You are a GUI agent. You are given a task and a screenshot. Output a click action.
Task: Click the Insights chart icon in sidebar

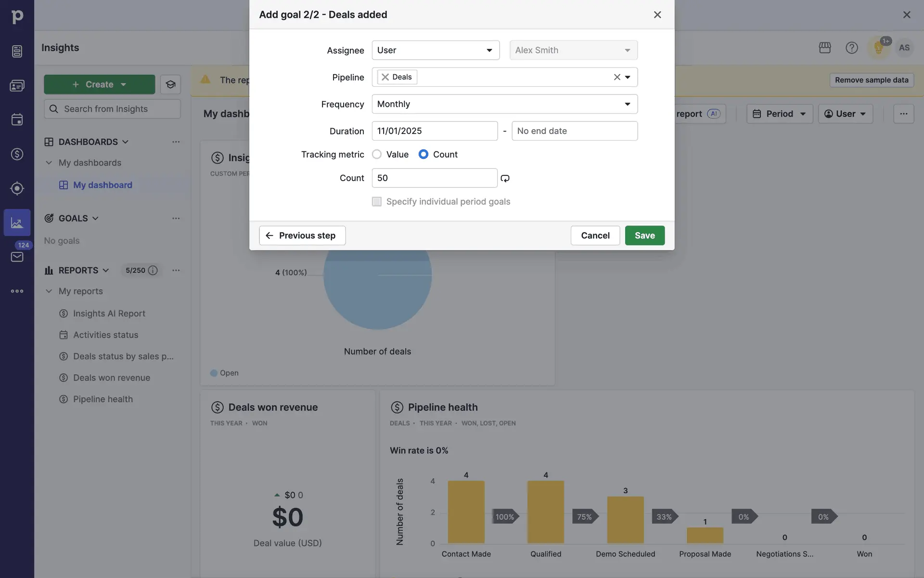pos(17,223)
